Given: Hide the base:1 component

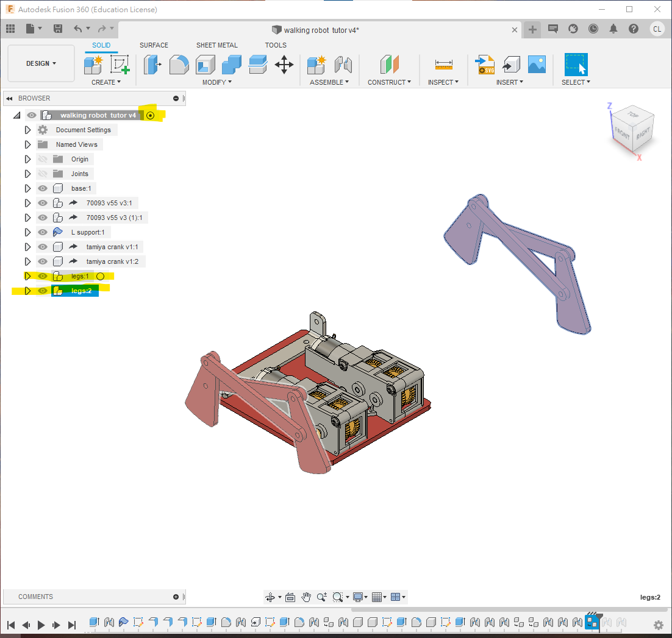Looking at the screenshot, I should tap(43, 188).
